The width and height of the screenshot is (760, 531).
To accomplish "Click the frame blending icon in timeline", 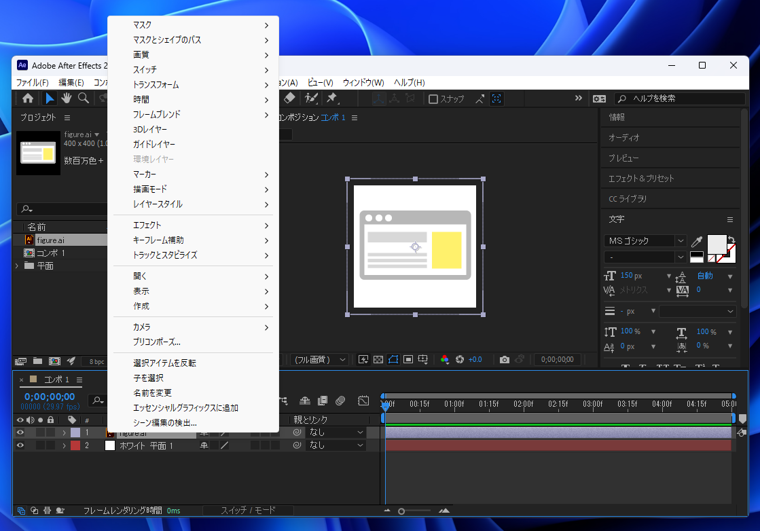I will pos(322,401).
